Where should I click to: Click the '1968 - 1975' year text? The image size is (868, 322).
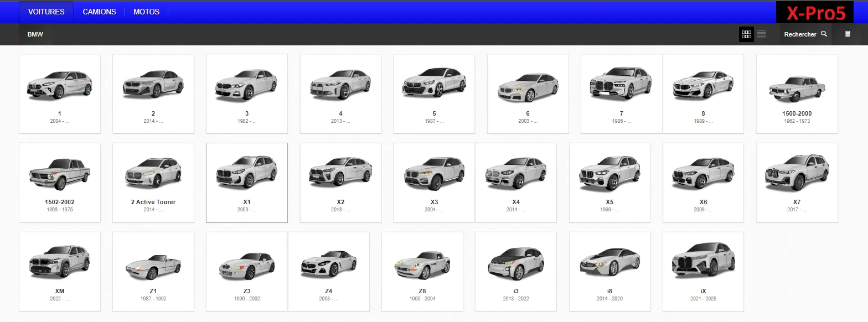(60, 210)
